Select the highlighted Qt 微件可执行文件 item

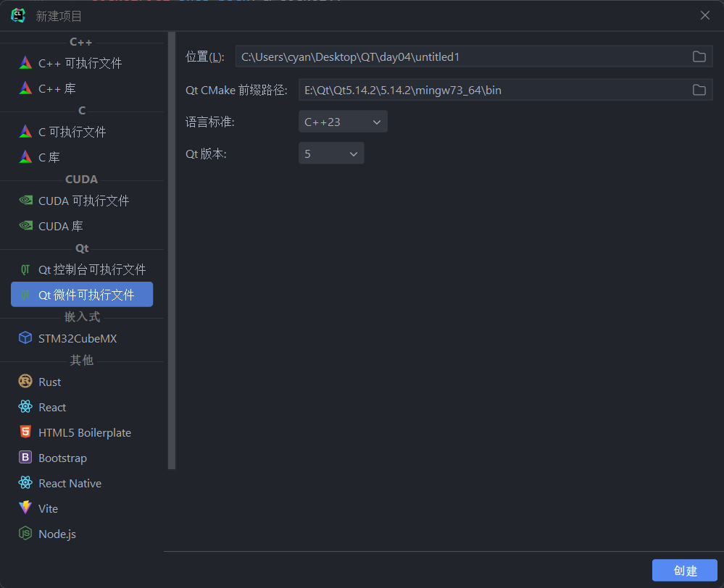click(86, 295)
